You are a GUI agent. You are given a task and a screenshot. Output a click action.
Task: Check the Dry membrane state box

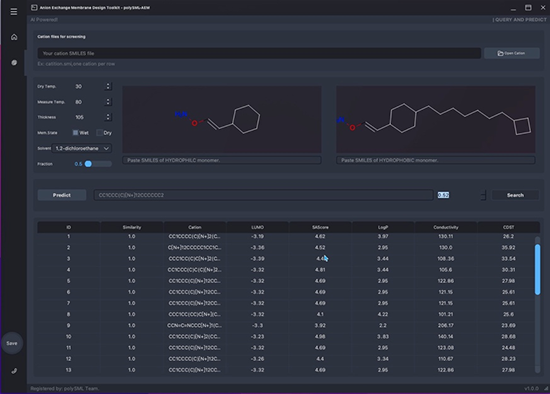pyautogui.click(x=100, y=133)
